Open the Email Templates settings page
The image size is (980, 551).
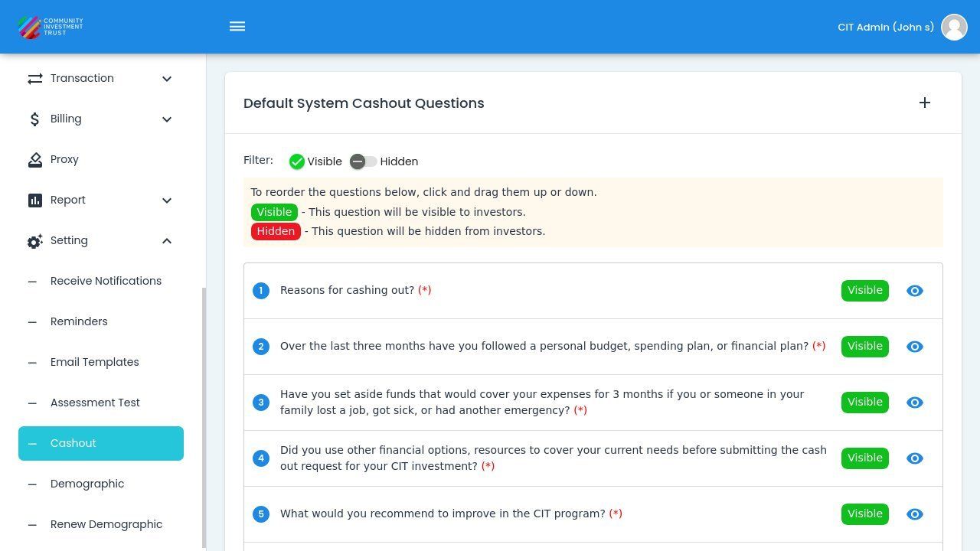pyautogui.click(x=94, y=362)
